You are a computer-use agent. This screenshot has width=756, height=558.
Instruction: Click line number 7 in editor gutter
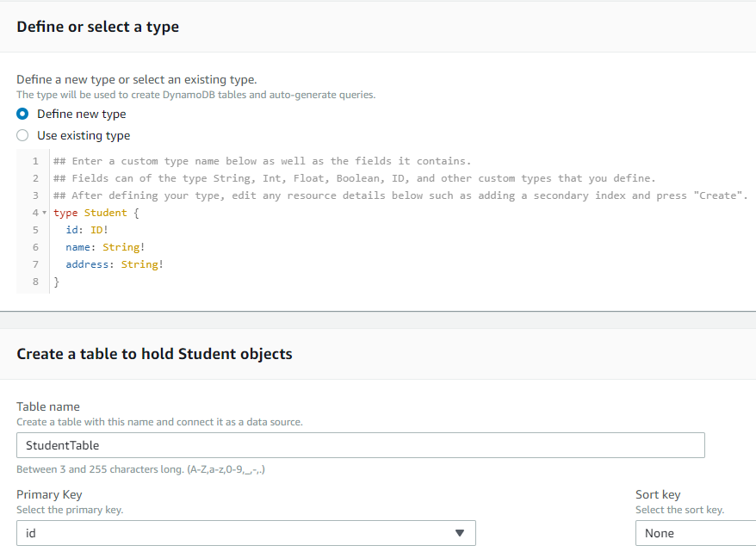coord(35,264)
